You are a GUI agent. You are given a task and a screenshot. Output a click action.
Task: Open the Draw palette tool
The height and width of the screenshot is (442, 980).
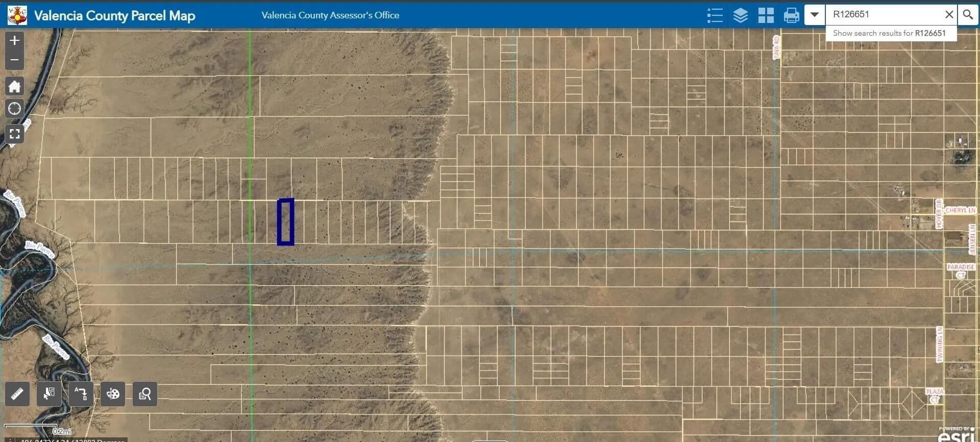click(113, 394)
